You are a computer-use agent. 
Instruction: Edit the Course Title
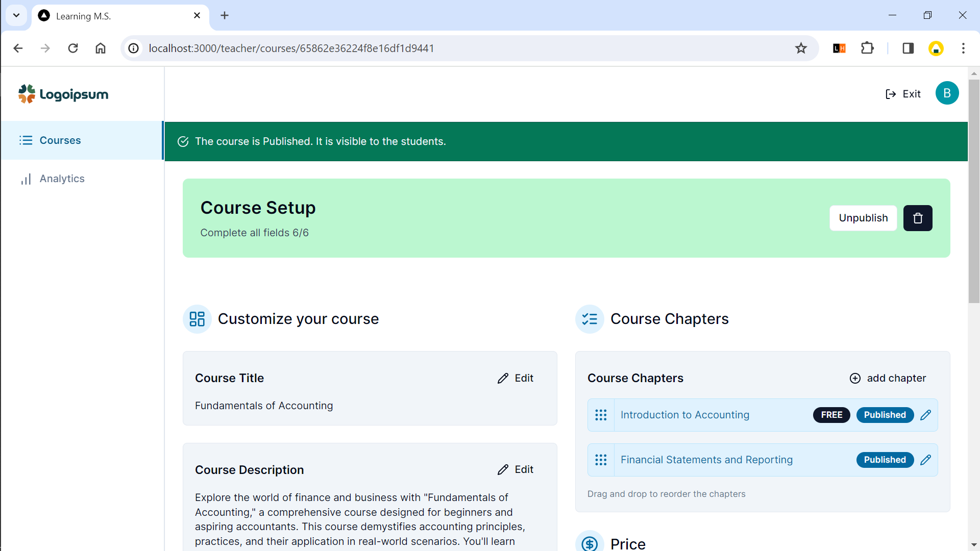(x=516, y=378)
